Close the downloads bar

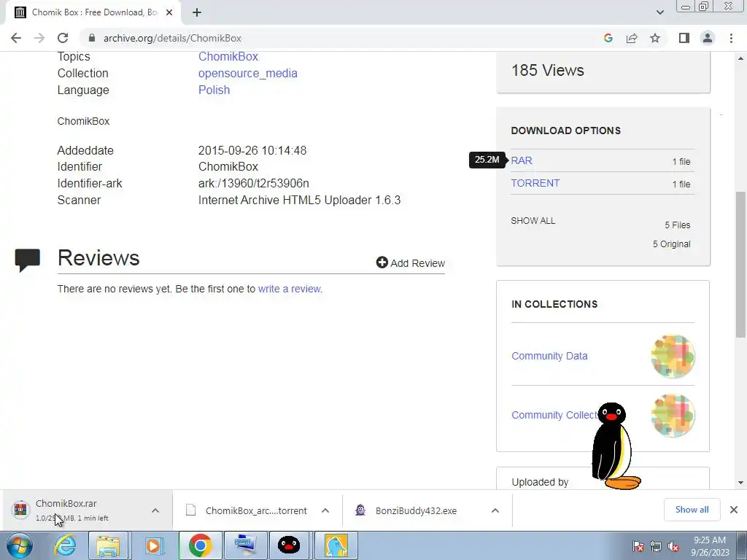click(734, 510)
